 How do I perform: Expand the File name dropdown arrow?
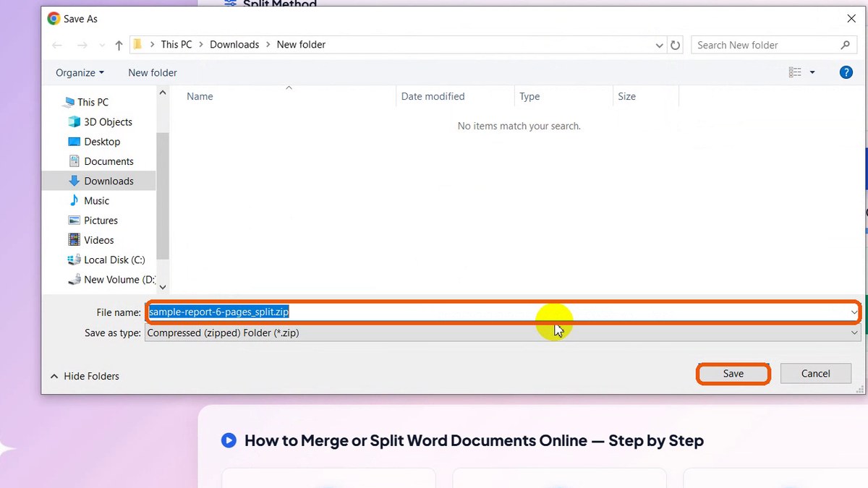[x=854, y=312]
